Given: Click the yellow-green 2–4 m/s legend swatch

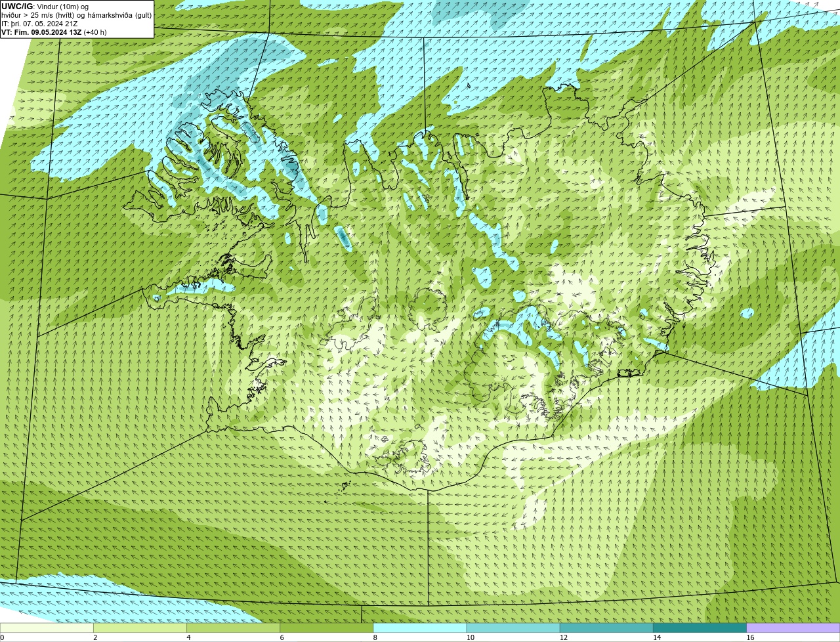Looking at the screenshot, I should point(140,628).
